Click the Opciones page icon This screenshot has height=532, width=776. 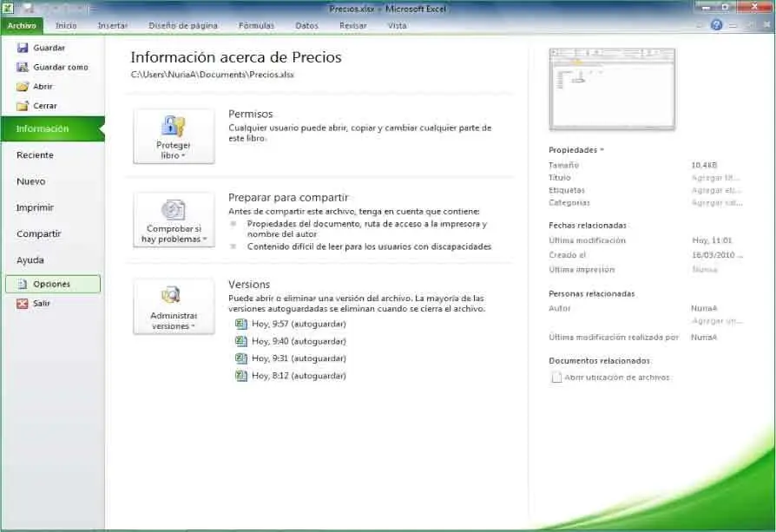click(x=23, y=284)
